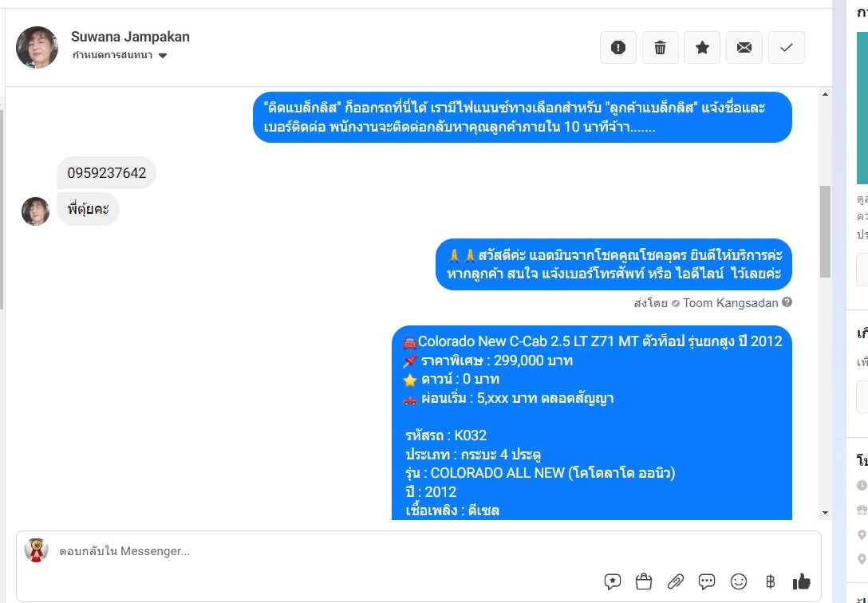Mark conversation unread with envelope icon
The height and width of the screenshot is (603, 868).
point(744,48)
